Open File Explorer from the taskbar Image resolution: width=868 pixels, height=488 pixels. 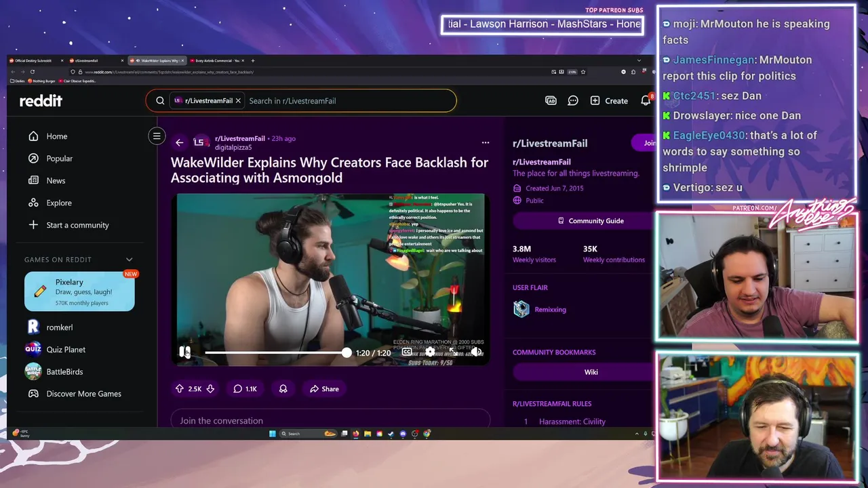tap(368, 434)
